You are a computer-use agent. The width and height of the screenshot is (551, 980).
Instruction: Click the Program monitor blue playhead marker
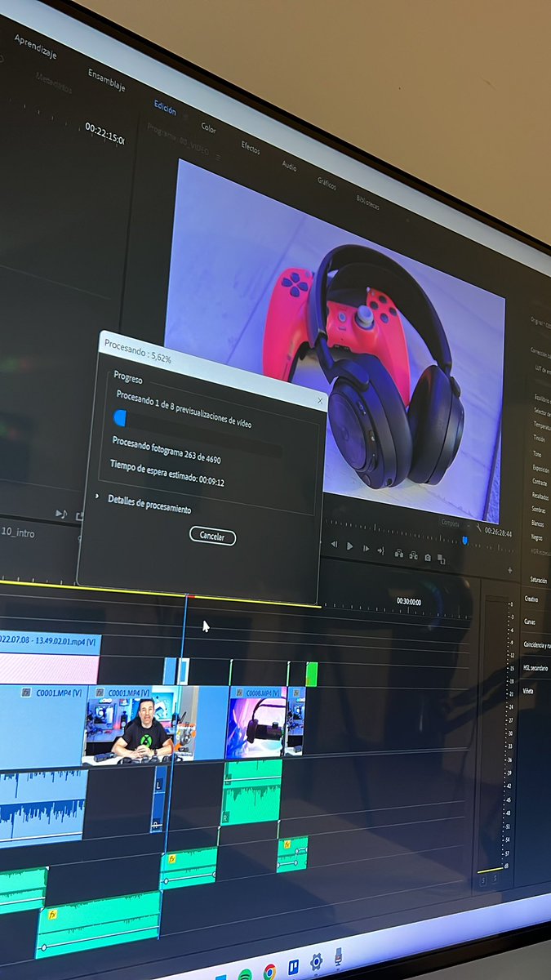coord(465,540)
